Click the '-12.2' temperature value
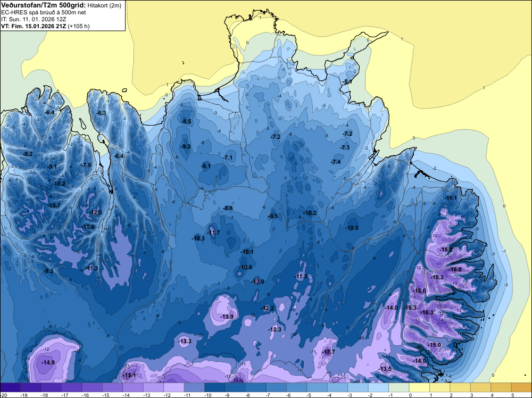 268,309
